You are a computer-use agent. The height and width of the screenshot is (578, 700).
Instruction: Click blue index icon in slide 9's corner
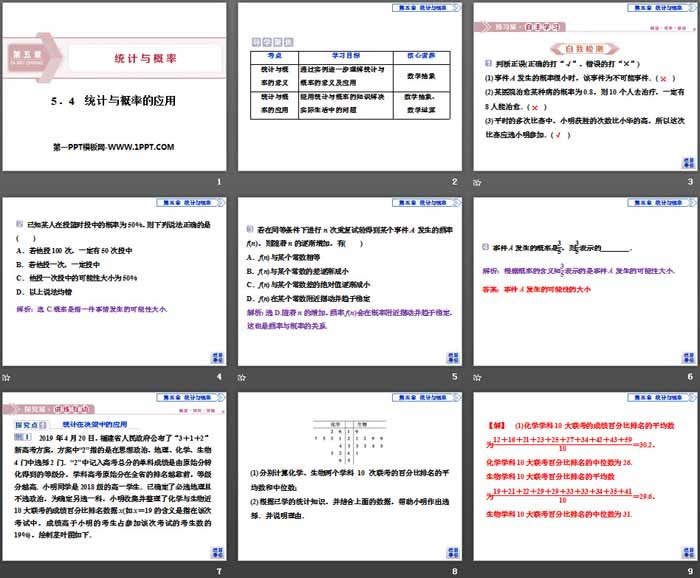click(689, 553)
